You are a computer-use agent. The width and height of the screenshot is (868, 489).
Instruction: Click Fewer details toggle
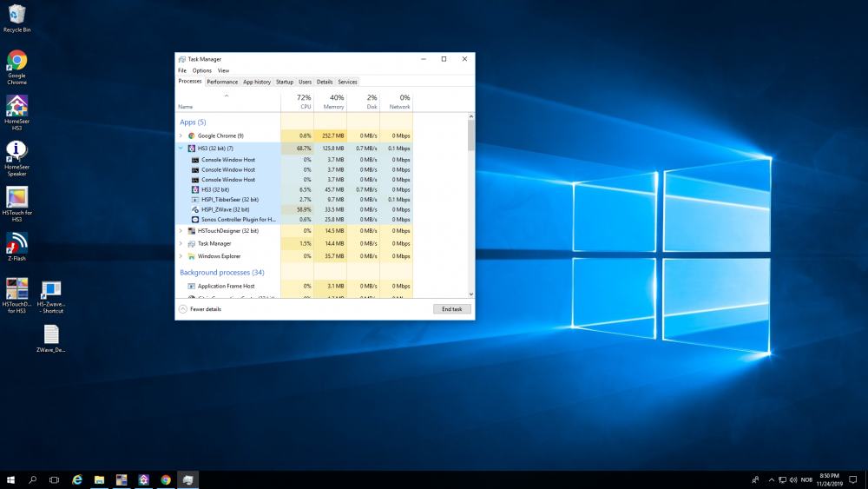(205, 309)
